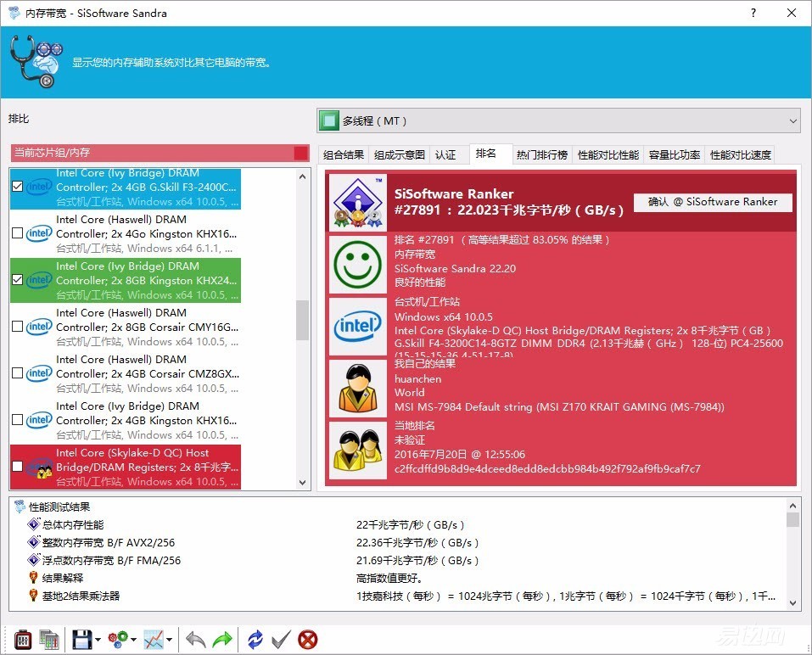812x655 pixels.
Task: Click the memory benchmark module icon in the bottom toolbar
Action: coord(22,640)
